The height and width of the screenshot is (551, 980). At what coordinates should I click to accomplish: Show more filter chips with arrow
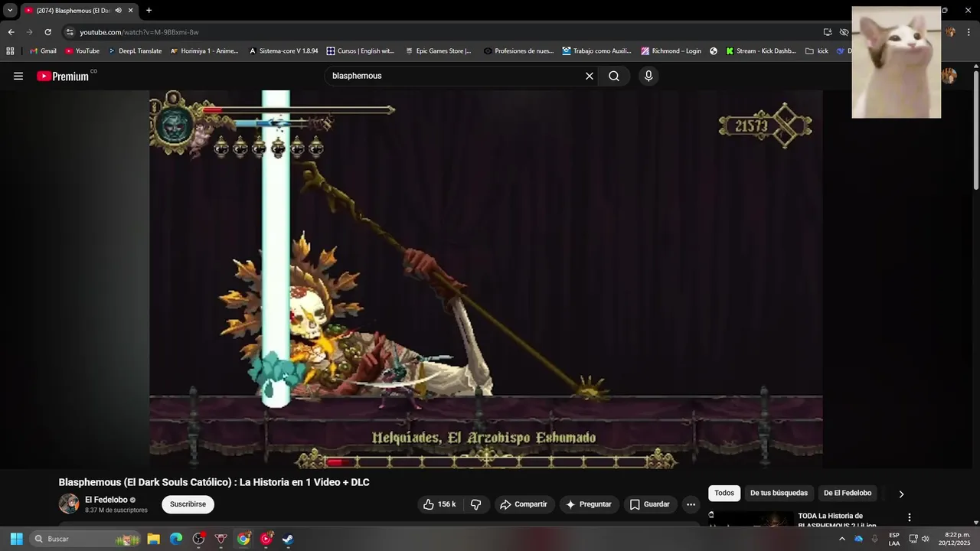click(901, 494)
